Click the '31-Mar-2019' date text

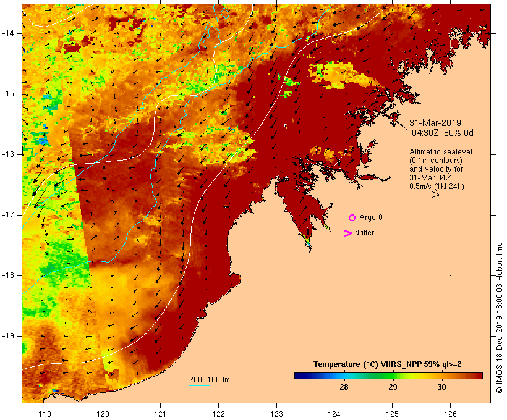click(435, 123)
